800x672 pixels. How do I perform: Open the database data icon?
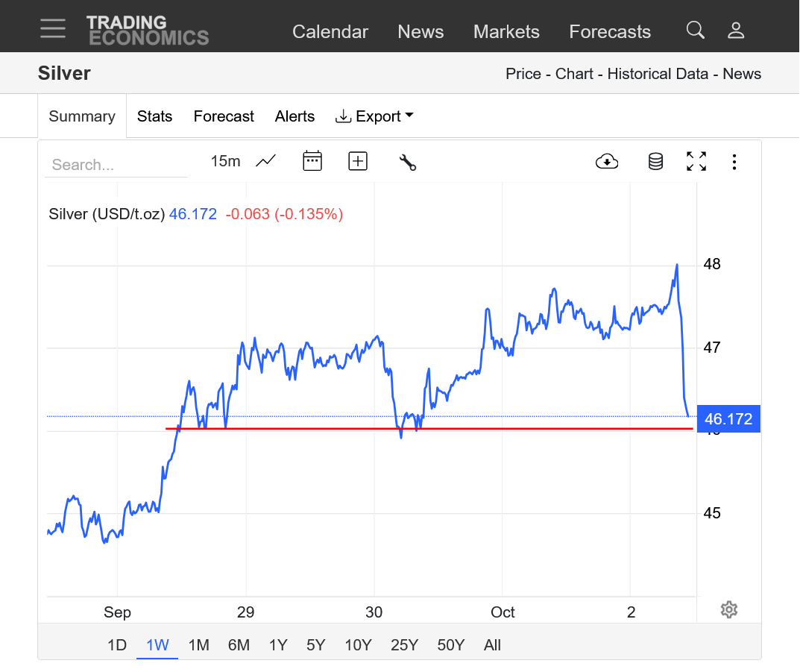[655, 161]
